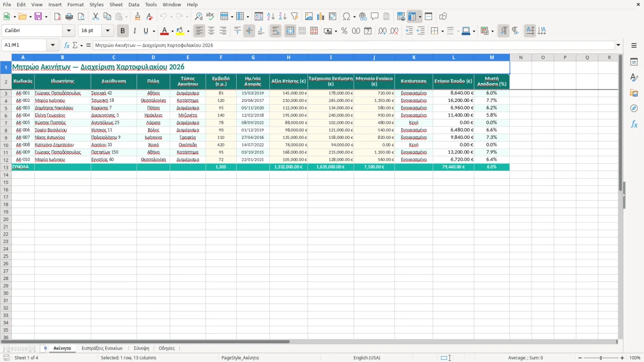Viewport: 644px width, 362px height.
Task: Toggle Bold formatting button
Action: pyautogui.click(x=123, y=31)
